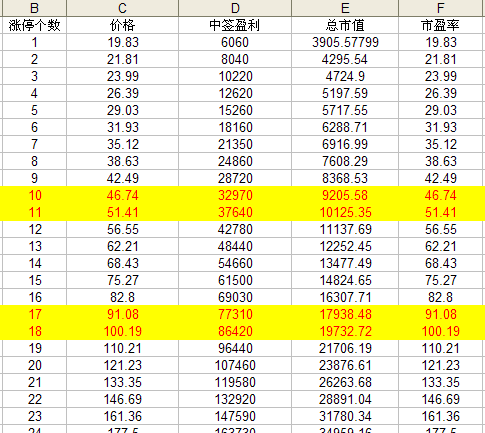Select highlighted cell 32970
The height and width of the screenshot is (433, 485).
coord(235,195)
